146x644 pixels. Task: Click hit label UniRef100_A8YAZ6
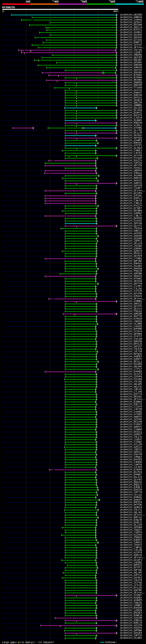[x=131, y=138]
